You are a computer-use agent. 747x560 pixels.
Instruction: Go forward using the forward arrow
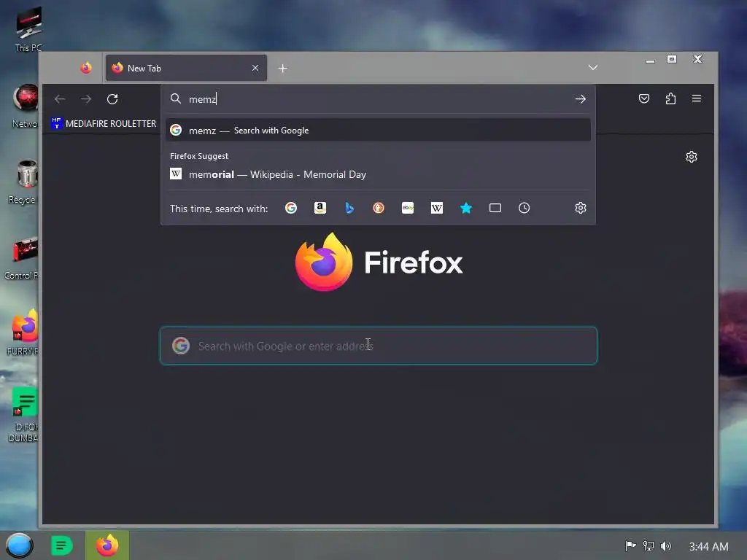(86, 99)
